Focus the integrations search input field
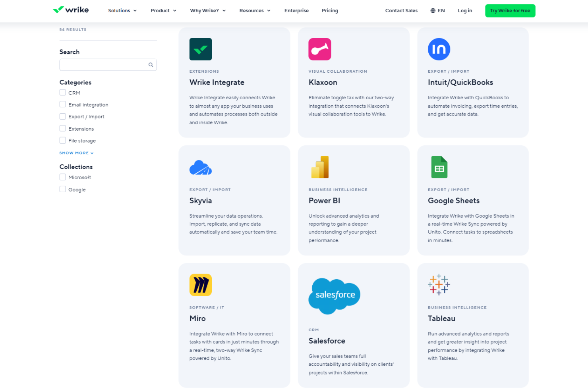 pyautogui.click(x=108, y=65)
